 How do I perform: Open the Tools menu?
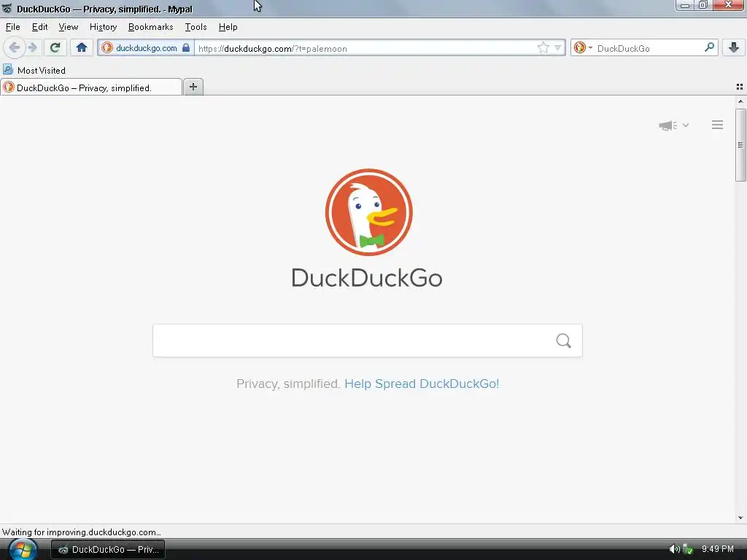196,27
